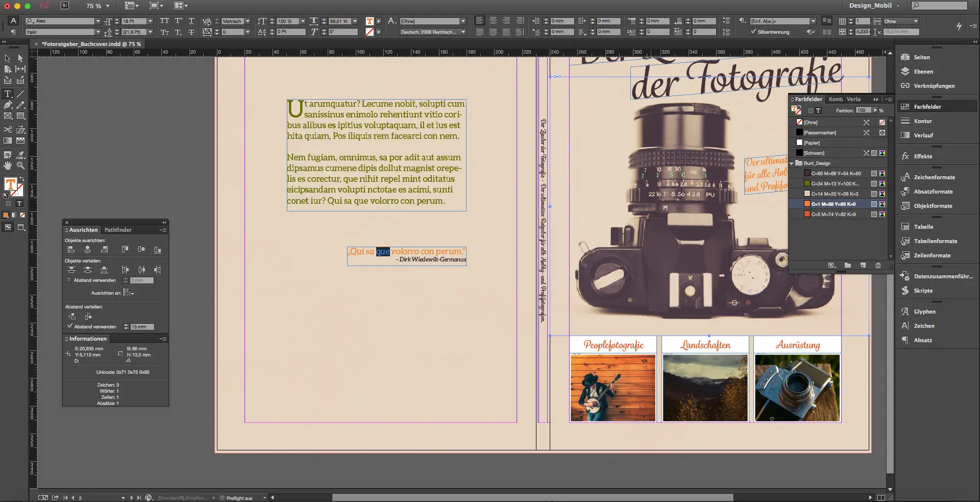Select the Type tool in the toolbar
The width and height of the screenshot is (980, 502).
point(8,93)
